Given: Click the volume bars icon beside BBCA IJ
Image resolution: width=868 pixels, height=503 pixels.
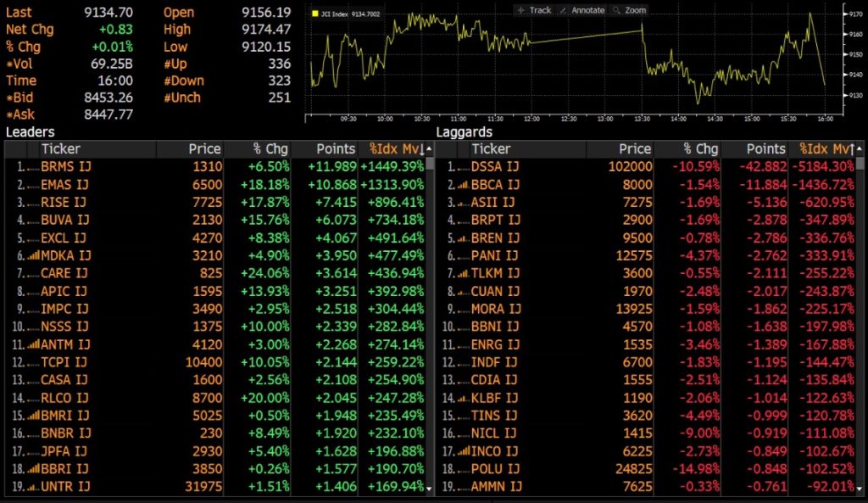Looking at the screenshot, I should pos(461,184).
